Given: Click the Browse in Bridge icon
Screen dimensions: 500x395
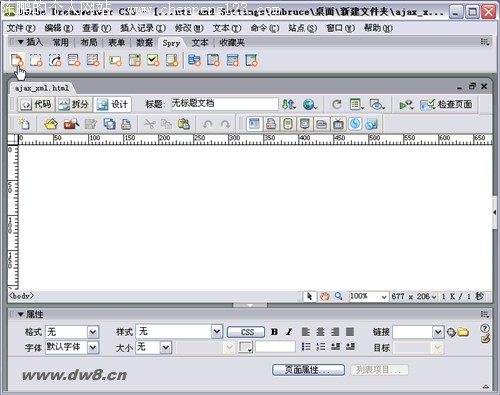Looking at the screenshot, I should [x=71, y=124].
